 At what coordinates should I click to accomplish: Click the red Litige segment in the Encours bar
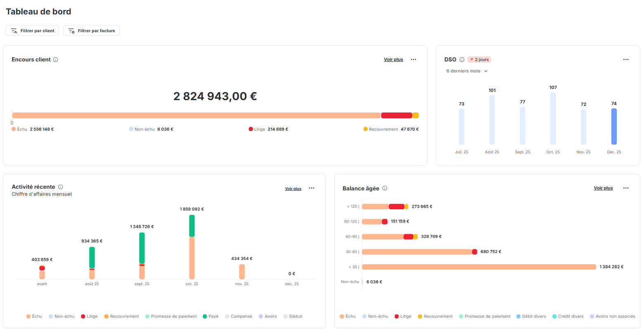click(x=396, y=115)
